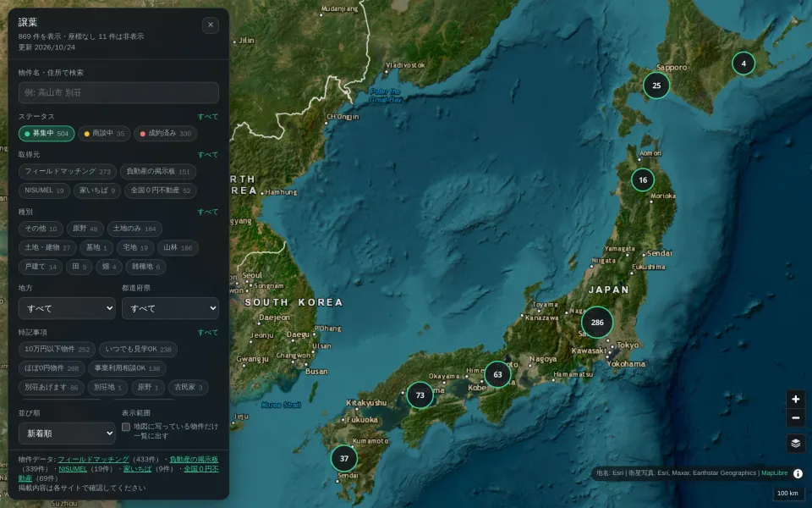Viewport: 812px width, 508px height.
Task: Select the 山林 186 type chip
Action: pyautogui.click(x=178, y=248)
